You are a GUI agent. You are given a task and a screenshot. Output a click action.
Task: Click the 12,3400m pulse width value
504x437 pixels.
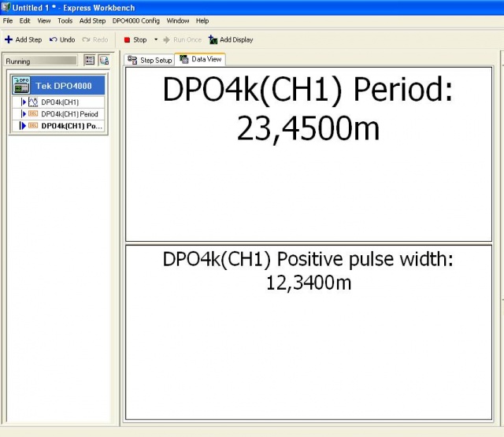pyautogui.click(x=309, y=283)
